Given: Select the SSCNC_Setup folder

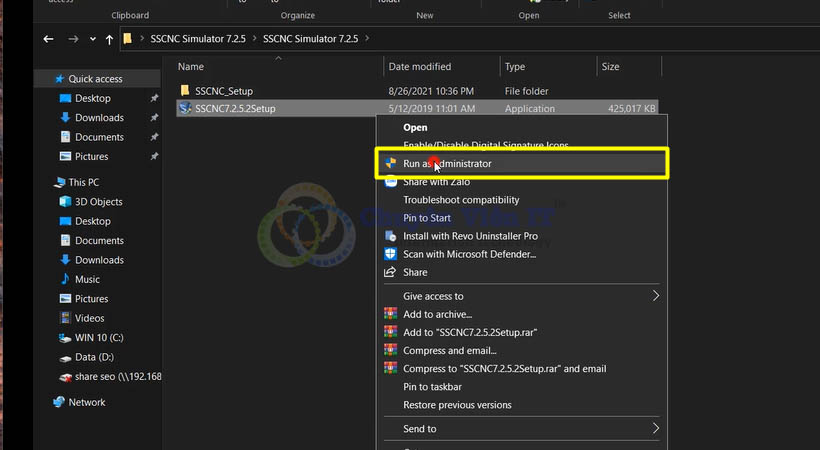Looking at the screenshot, I should click(224, 91).
